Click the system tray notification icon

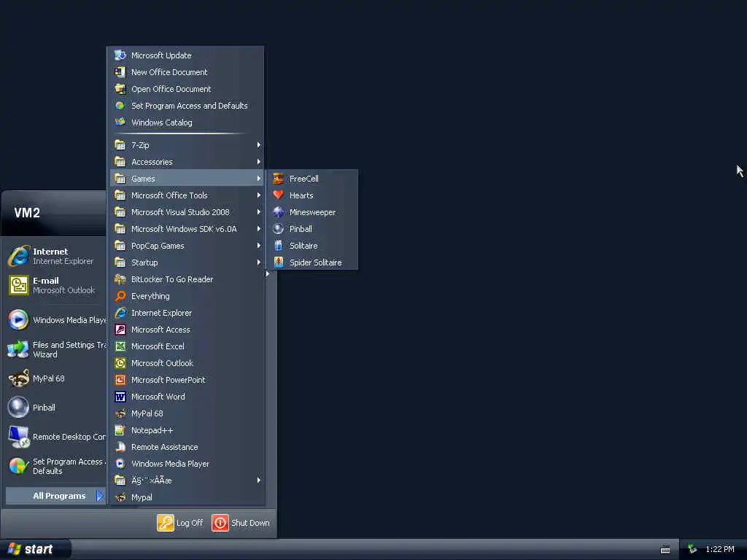[x=692, y=549]
